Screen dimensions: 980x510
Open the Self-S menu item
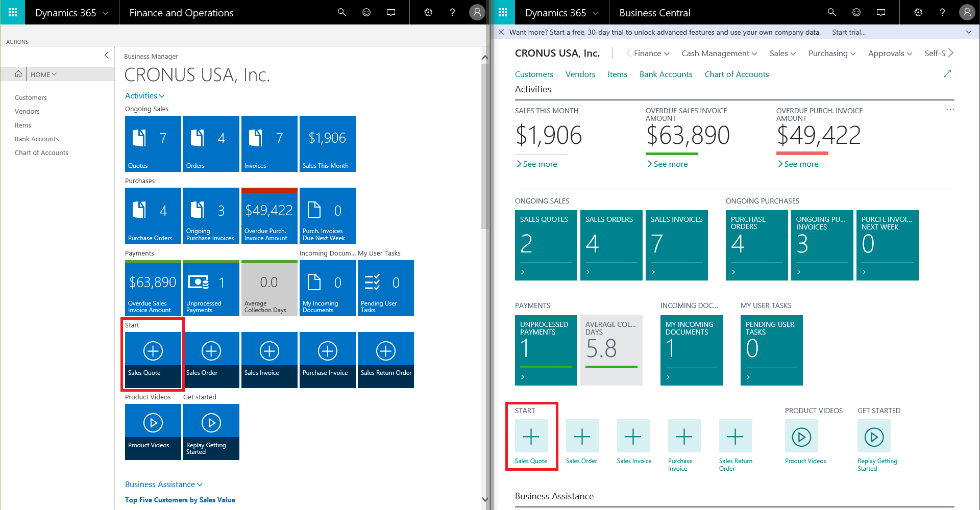(x=935, y=53)
